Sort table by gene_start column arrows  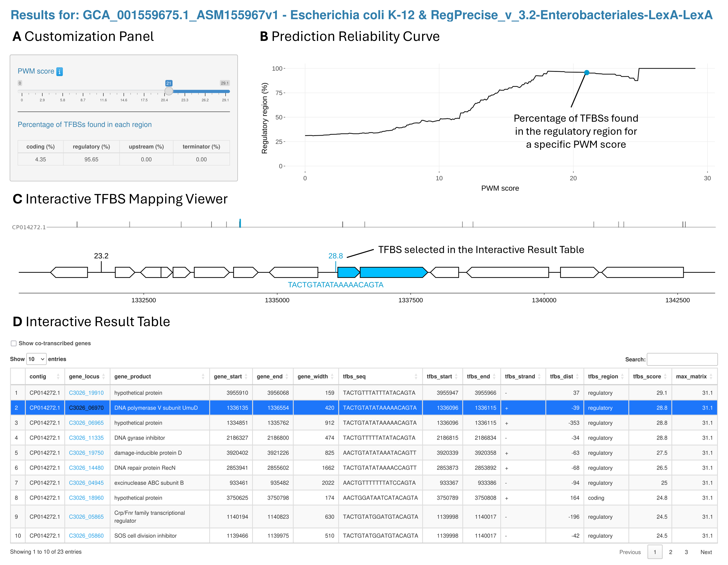pyautogui.click(x=246, y=376)
